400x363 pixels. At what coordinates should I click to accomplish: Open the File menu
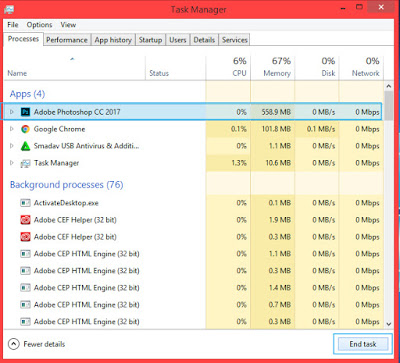click(13, 25)
